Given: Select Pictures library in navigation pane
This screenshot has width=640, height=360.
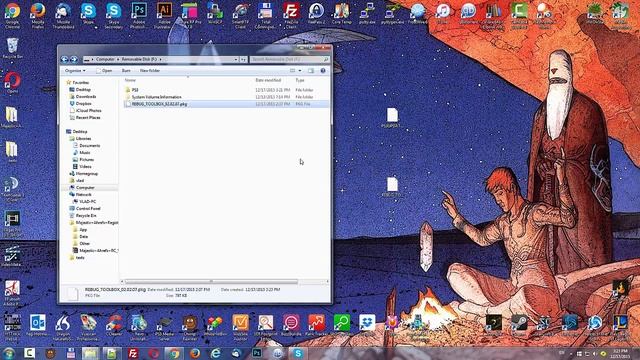Looking at the screenshot, I should [86, 160].
